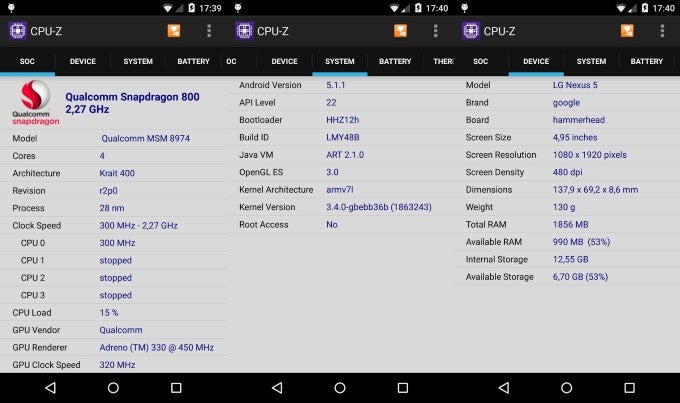Tap the CPU 1 'stopped' value
The height and width of the screenshot is (403, 680).
115,260
